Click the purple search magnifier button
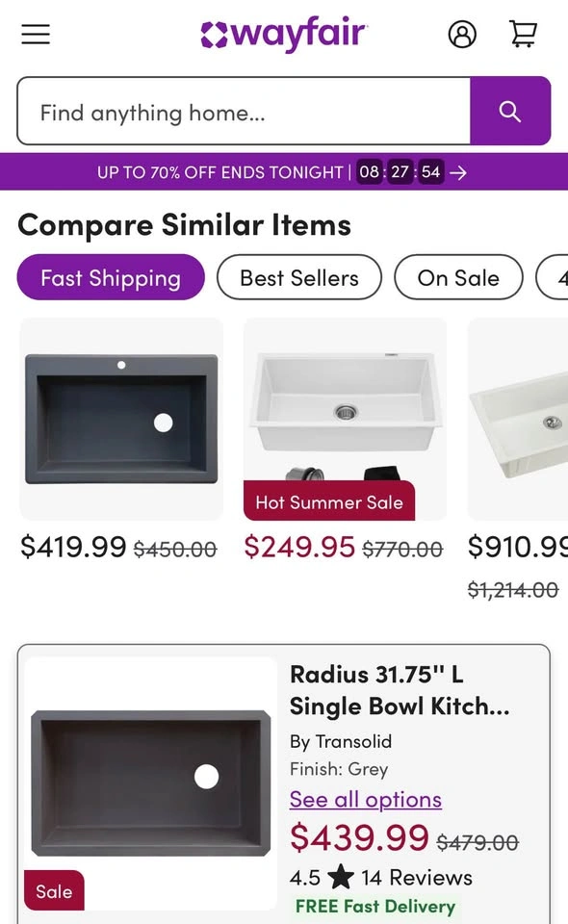Image resolution: width=568 pixels, height=924 pixels. click(510, 111)
